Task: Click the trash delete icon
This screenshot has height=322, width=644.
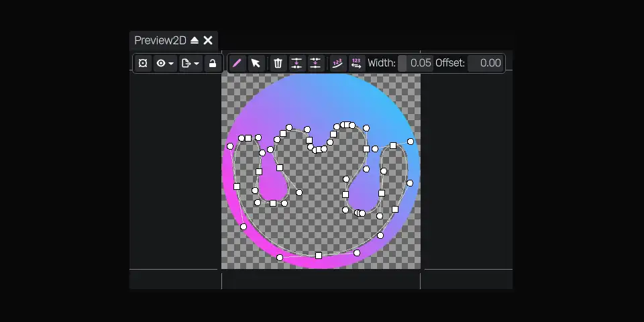Action: click(x=278, y=63)
